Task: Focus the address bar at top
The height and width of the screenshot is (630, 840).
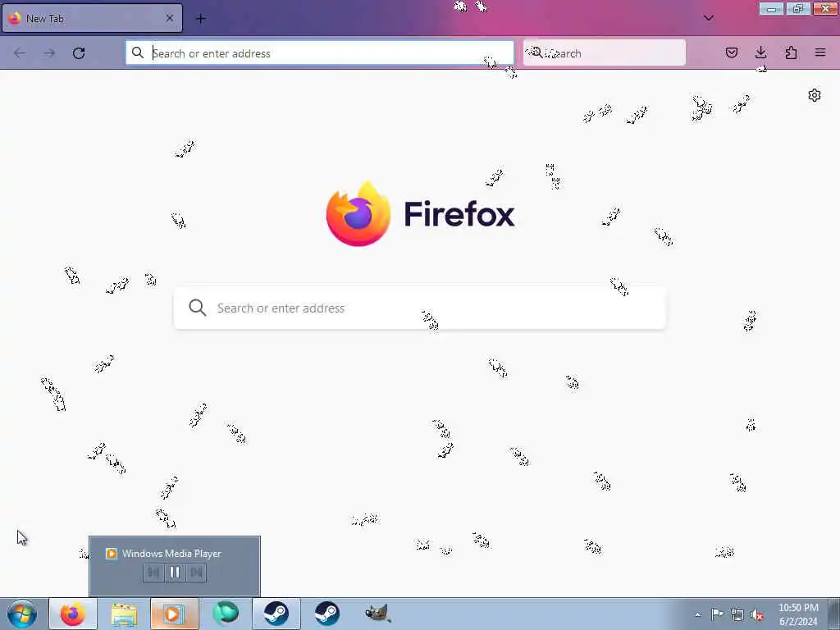Action: coord(320,53)
